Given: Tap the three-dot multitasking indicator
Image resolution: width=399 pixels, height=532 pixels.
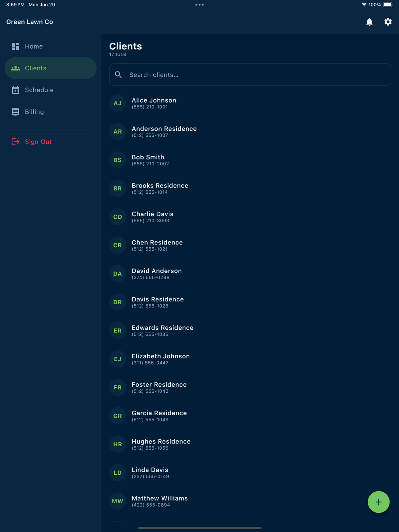Looking at the screenshot, I should tap(199, 5).
